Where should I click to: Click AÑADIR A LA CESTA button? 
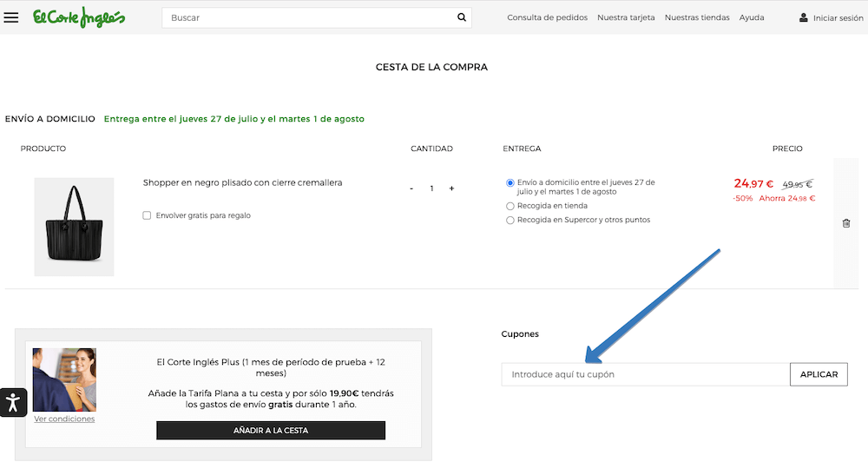point(270,431)
